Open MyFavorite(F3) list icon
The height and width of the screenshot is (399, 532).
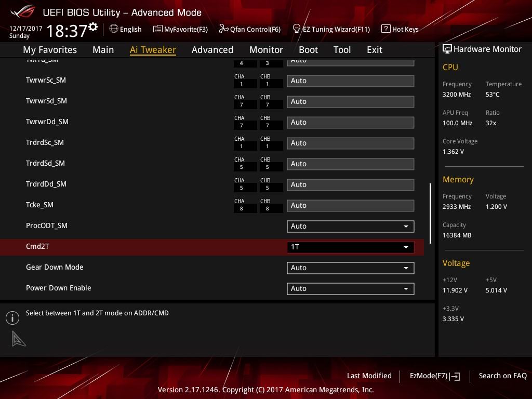pos(157,29)
